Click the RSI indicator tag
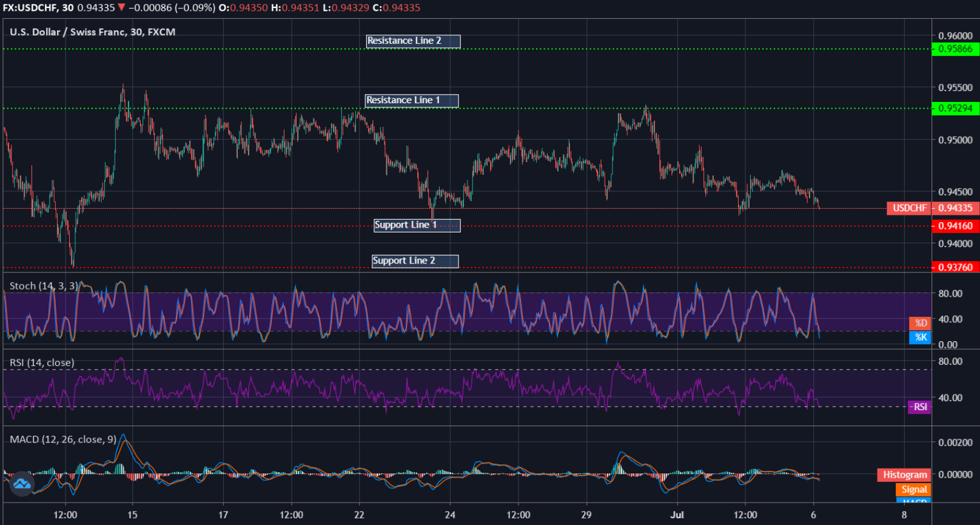The width and height of the screenshot is (980, 525). (919, 407)
